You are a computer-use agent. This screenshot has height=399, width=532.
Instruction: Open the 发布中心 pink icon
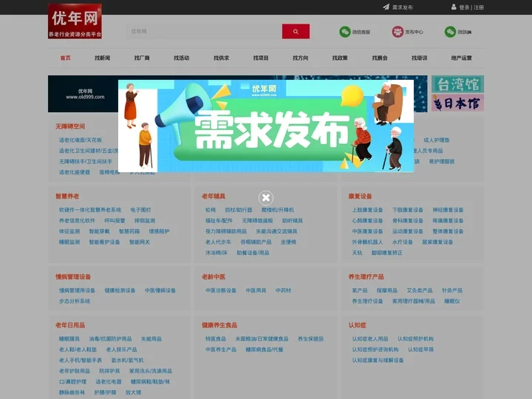(398, 32)
